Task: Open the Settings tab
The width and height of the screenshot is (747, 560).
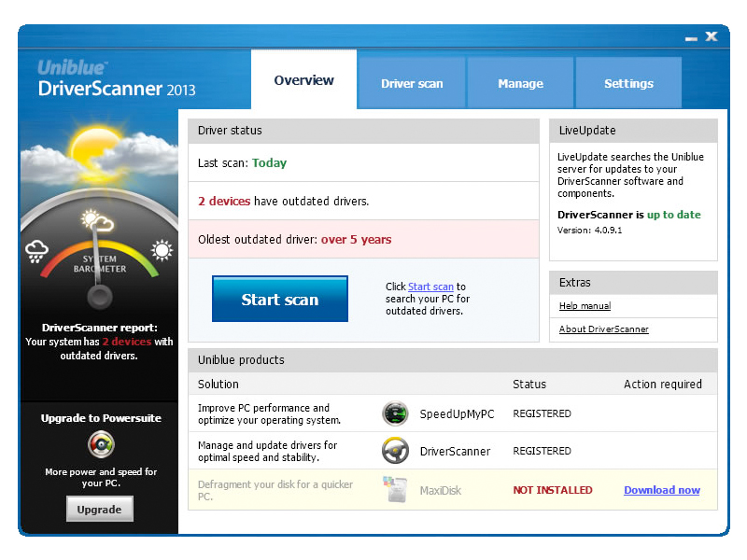Action: coord(628,83)
